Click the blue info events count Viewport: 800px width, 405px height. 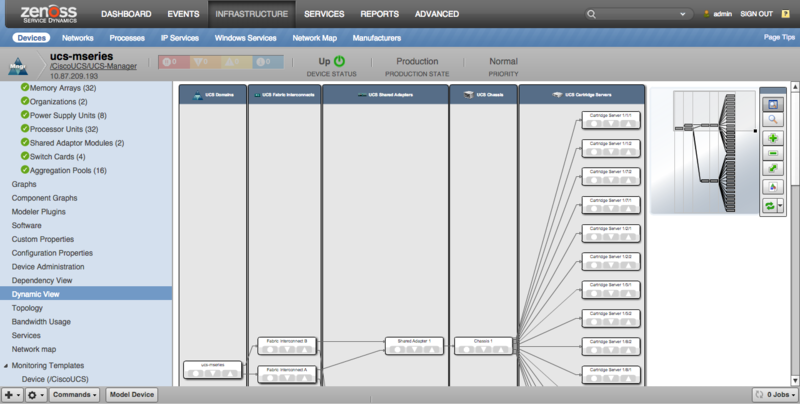[267, 62]
